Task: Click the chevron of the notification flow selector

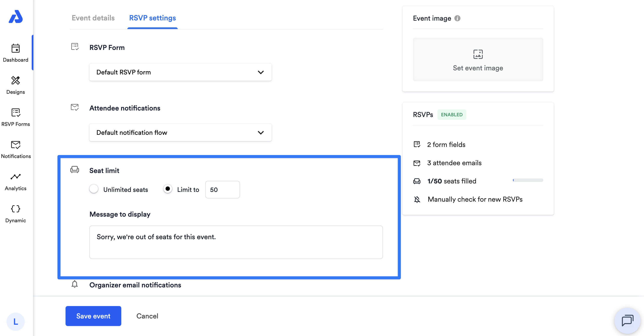Action: [261, 132]
